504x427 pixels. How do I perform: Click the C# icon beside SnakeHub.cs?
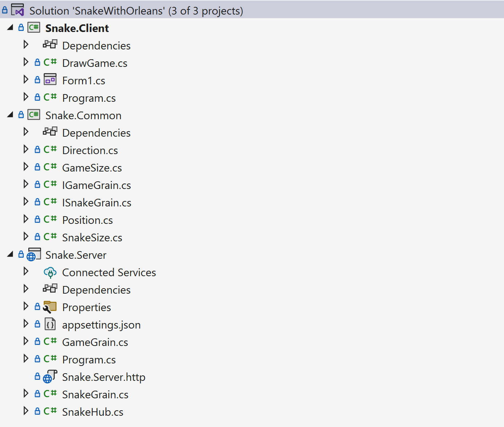click(x=50, y=411)
